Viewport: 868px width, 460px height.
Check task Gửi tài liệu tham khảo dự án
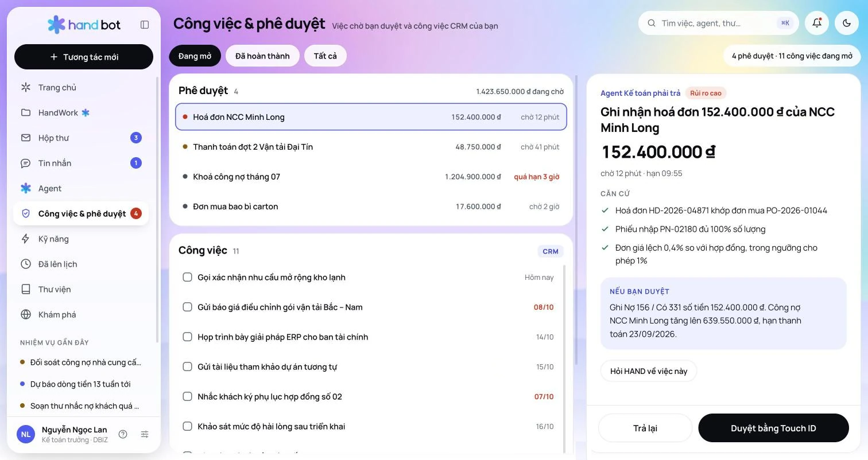click(187, 367)
